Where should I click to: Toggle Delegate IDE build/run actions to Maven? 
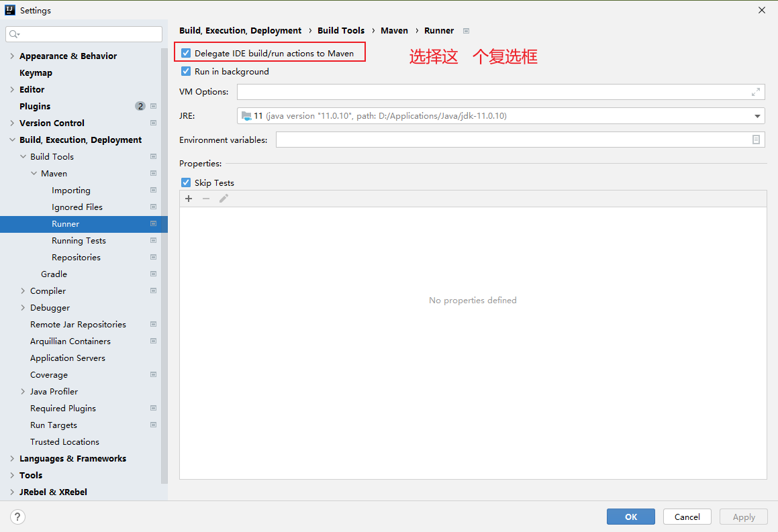(x=185, y=53)
